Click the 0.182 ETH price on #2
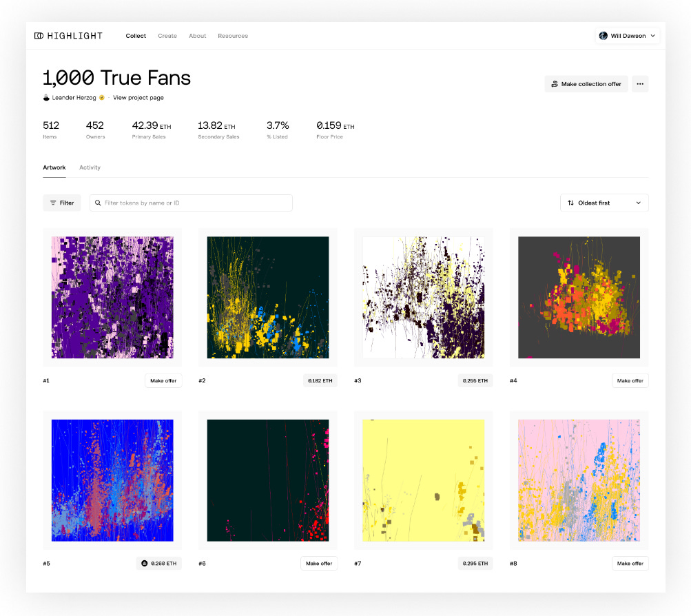Screen dimensions: 691x616 coord(320,380)
